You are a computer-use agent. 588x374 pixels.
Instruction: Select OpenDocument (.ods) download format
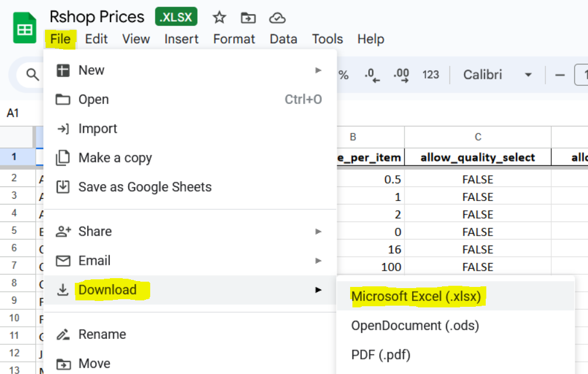pyautogui.click(x=415, y=325)
